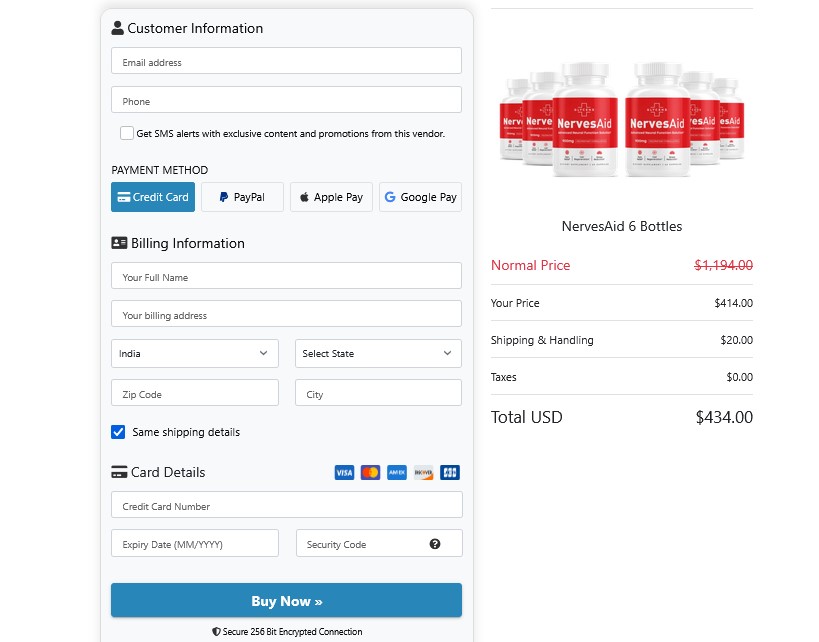The height and width of the screenshot is (642, 819).
Task: Choose Google Pay payment method
Action: [x=420, y=197]
